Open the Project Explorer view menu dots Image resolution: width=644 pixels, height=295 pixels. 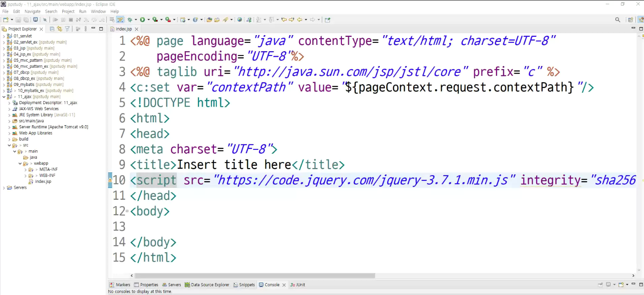(x=86, y=29)
